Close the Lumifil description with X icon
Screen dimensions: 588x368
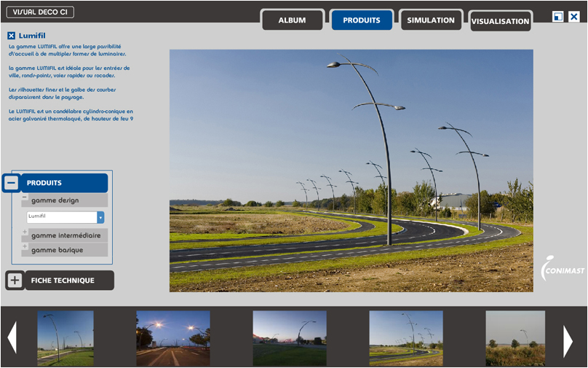[x=12, y=36]
